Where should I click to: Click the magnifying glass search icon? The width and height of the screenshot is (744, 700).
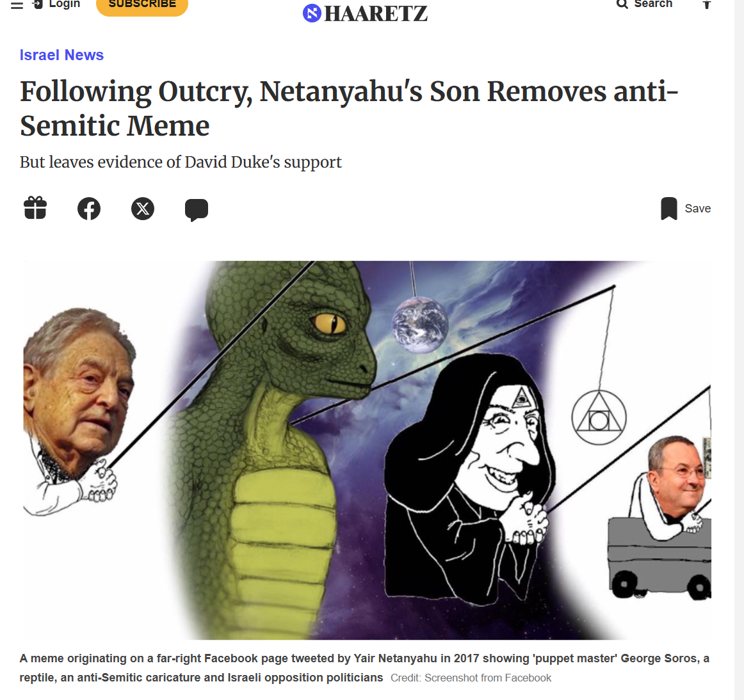(x=622, y=4)
